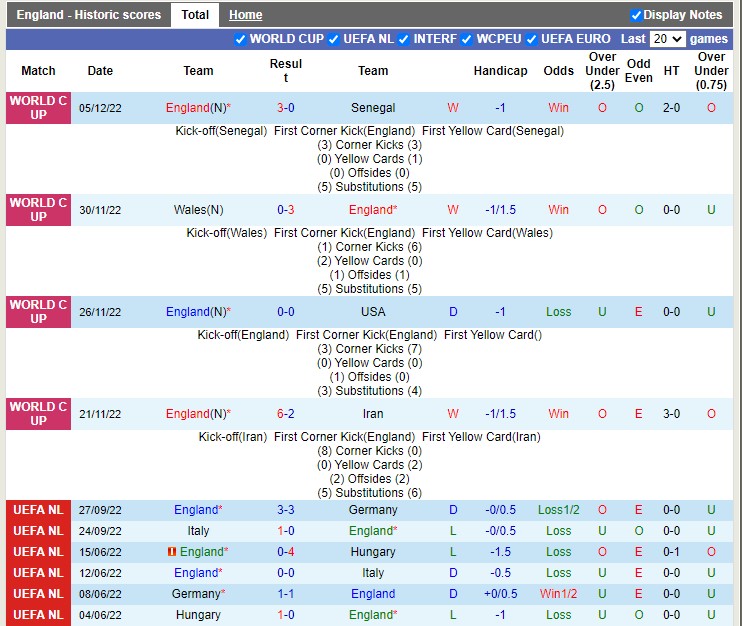The width and height of the screenshot is (742, 626).
Task: Toggle the UEFA EURO filter checkbox
Action: [x=531, y=39]
